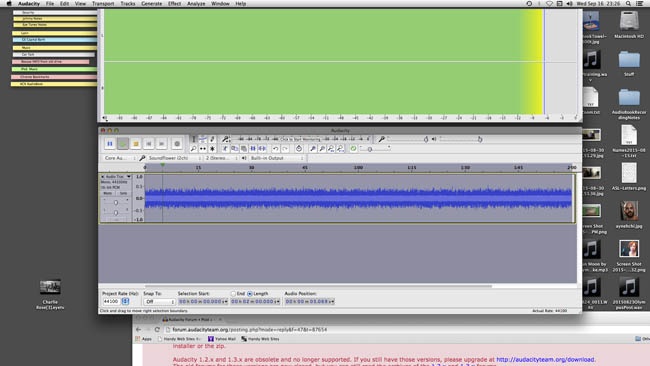Click the Project Rate 44100 field
This screenshot has width=650, height=366.
click(x=111, y=301)
